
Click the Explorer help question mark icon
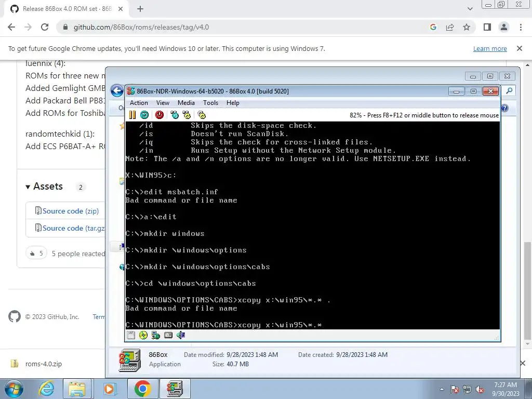504,108
